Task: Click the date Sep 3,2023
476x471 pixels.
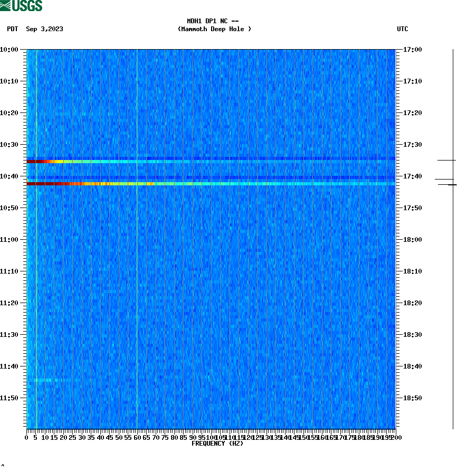Action: tap(45, 30)
